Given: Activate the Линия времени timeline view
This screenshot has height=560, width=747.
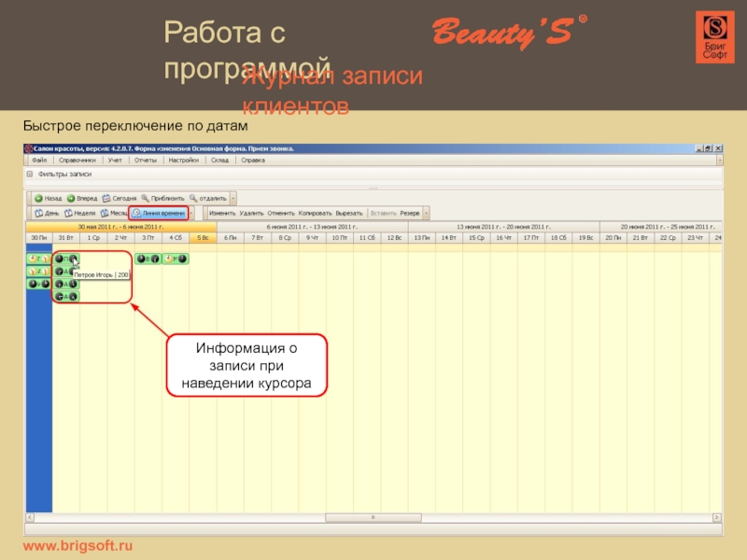Looking at the screenshot, I should point(159,213).
